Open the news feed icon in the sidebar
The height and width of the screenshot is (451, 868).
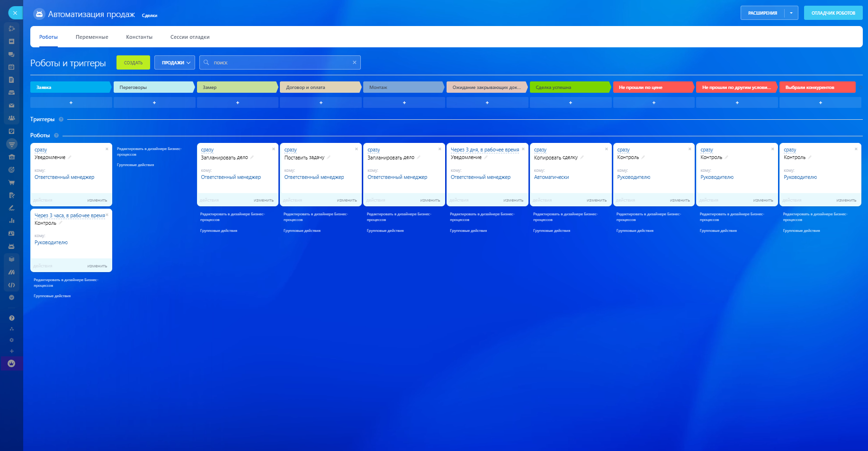(x=12, y=42)
